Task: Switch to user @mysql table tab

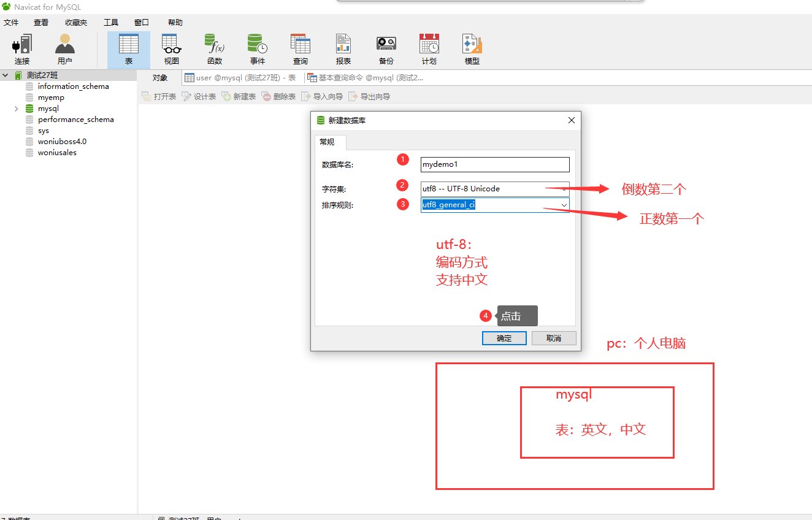Action: pos(240,78)
